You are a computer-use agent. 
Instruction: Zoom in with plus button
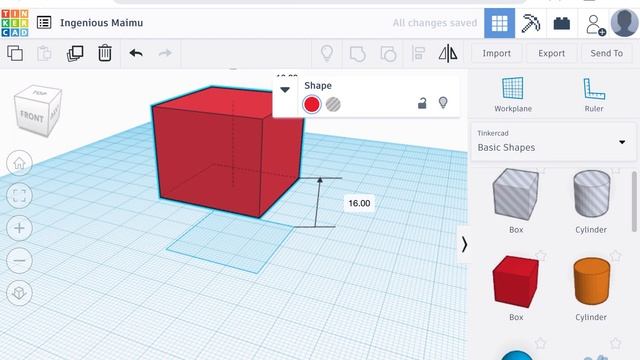(19, 228)
